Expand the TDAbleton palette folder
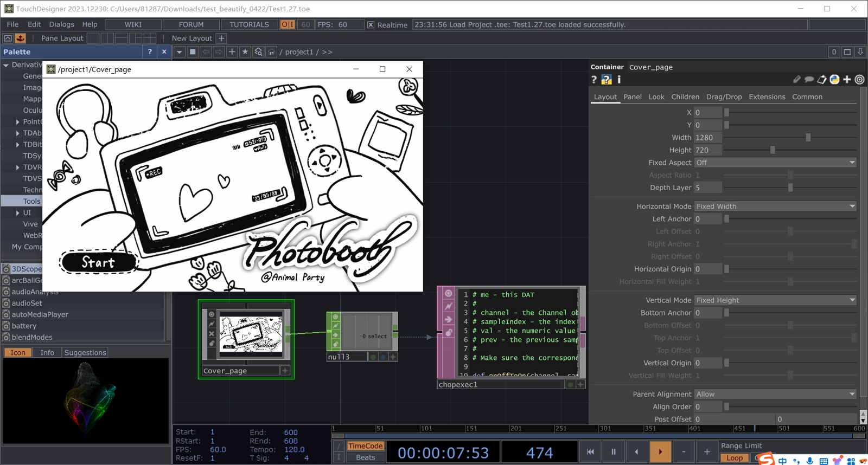This screenshot has width=868, height=465. (18, 133)
